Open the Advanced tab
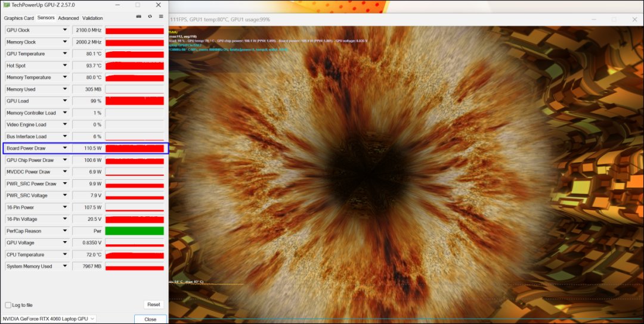This screenshot has width=644, height=324. point(68,18)
